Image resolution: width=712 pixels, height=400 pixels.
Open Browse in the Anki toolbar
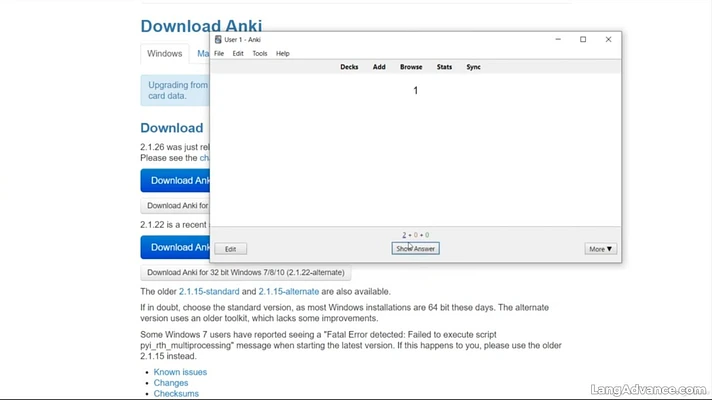coord(411,67)
